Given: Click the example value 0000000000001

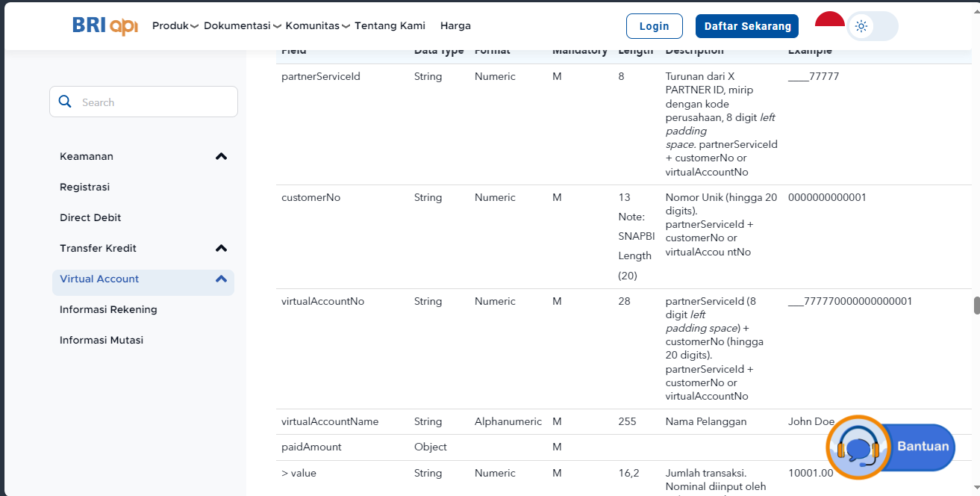Looking at the screenshot, I should pyautogui.click(x=827, y=197).
